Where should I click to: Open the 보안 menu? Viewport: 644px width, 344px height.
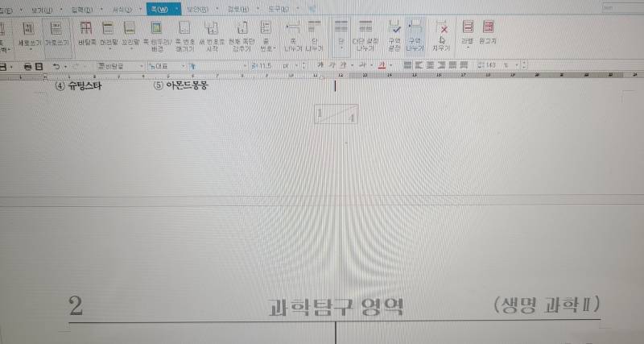pos(198,9)
